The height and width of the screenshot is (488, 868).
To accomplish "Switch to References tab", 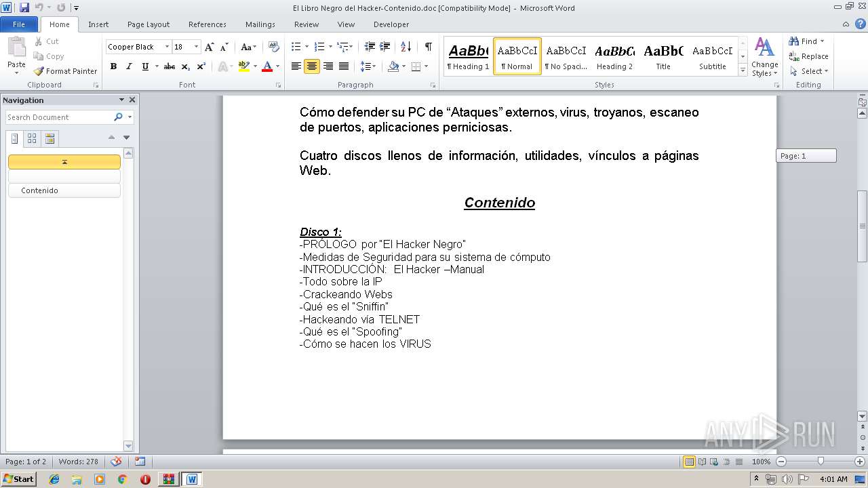I will tap(208, 24).
